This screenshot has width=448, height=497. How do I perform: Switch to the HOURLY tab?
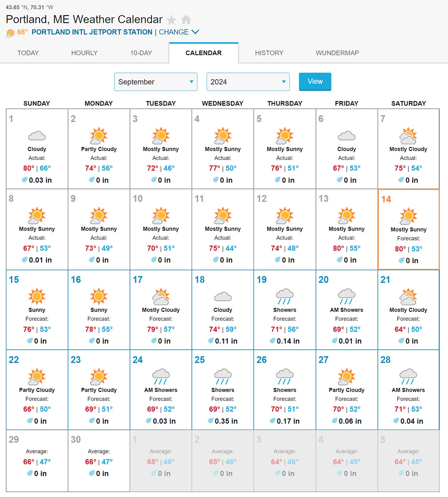pos(84,53)
